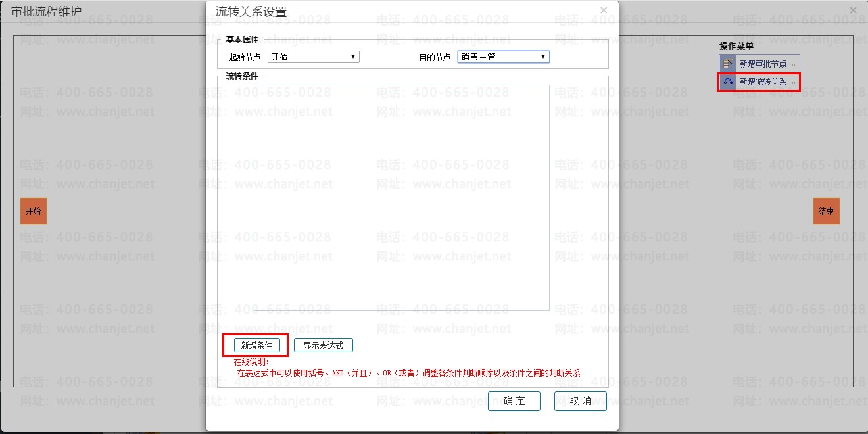This screenshot has width=868, height=434.
Task: Click the 操作菜单 panel heading
Action: pyautogui.click(x=738, y=46)
